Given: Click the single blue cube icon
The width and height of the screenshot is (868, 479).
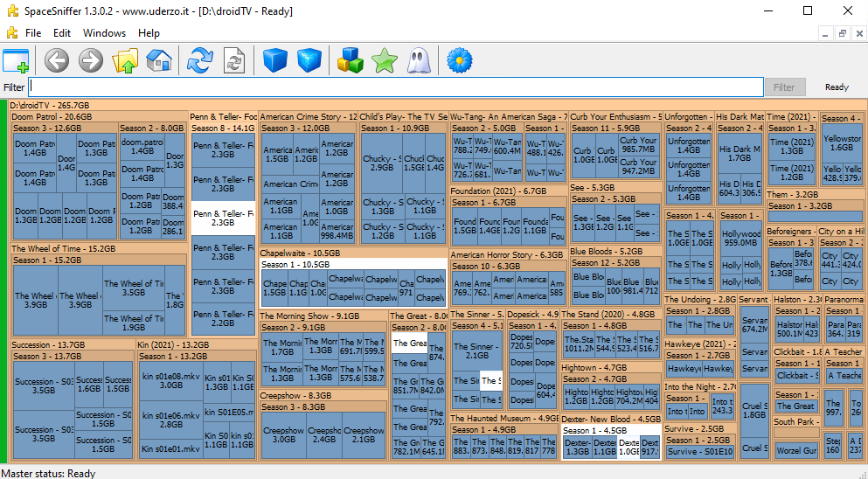Looking at the screenshot, I should [275, 60].
